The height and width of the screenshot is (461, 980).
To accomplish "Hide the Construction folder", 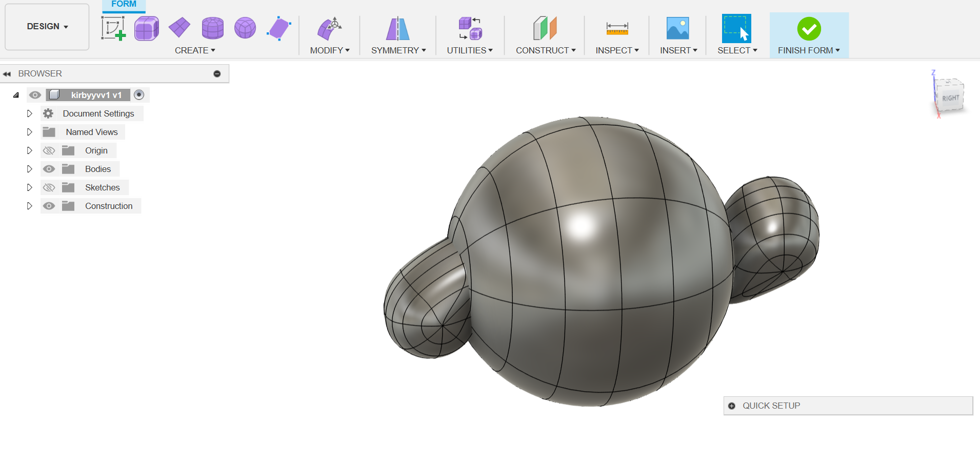I will pyautogui.click(x=49, y=206).
